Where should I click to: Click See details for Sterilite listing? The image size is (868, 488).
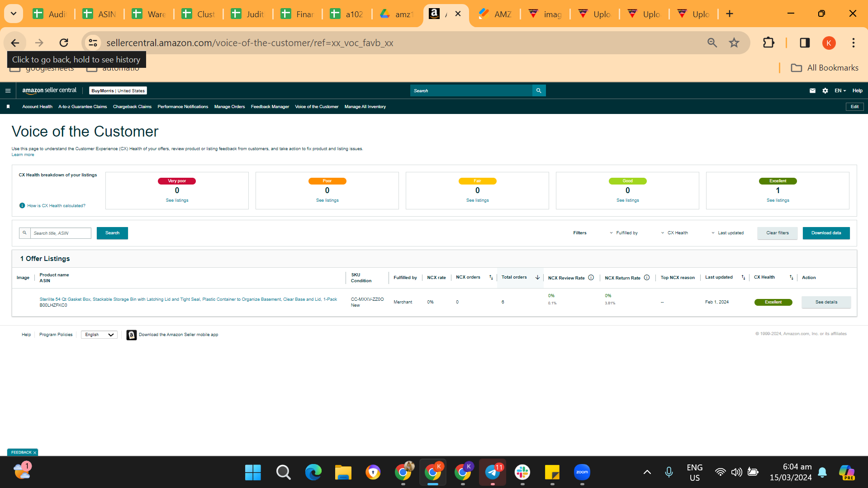tap(826, 302)
